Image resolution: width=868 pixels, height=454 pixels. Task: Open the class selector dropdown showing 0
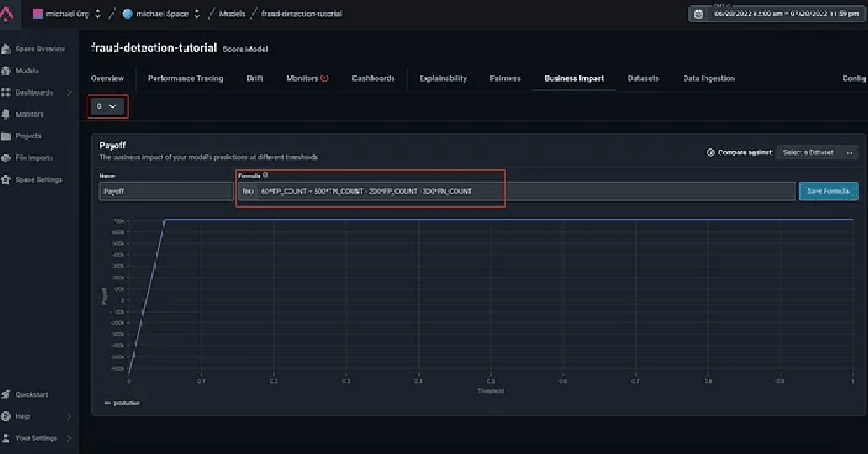tap(107, 106)
